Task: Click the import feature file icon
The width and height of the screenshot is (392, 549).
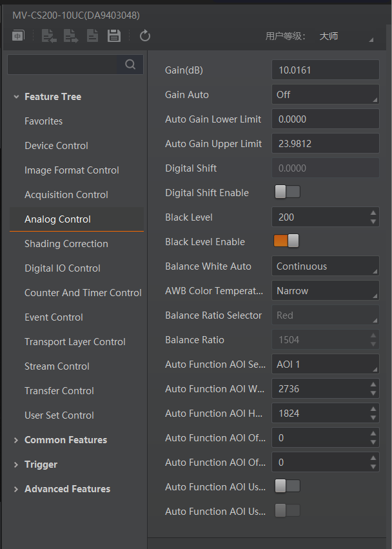Action: 49,35
